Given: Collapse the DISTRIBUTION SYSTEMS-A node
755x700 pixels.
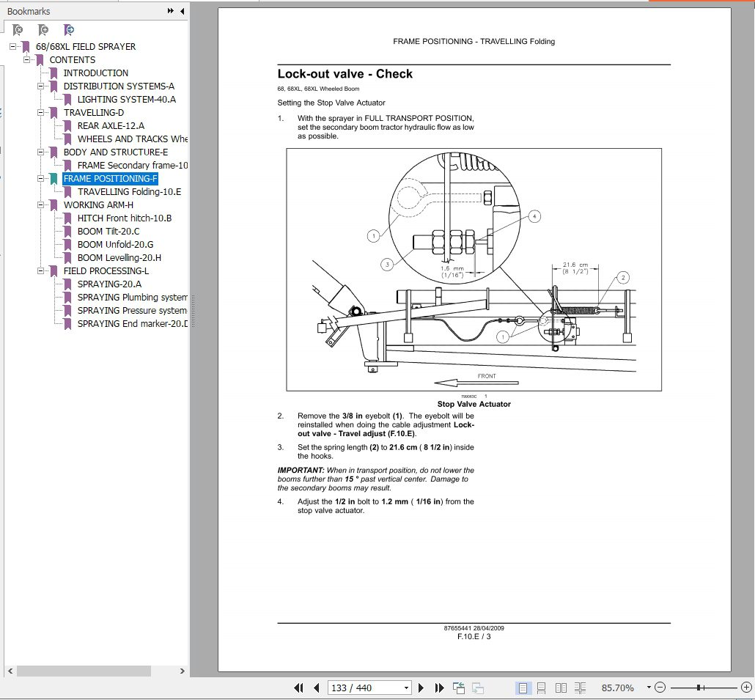Looking at the screenshot, I should coord(41,86).
